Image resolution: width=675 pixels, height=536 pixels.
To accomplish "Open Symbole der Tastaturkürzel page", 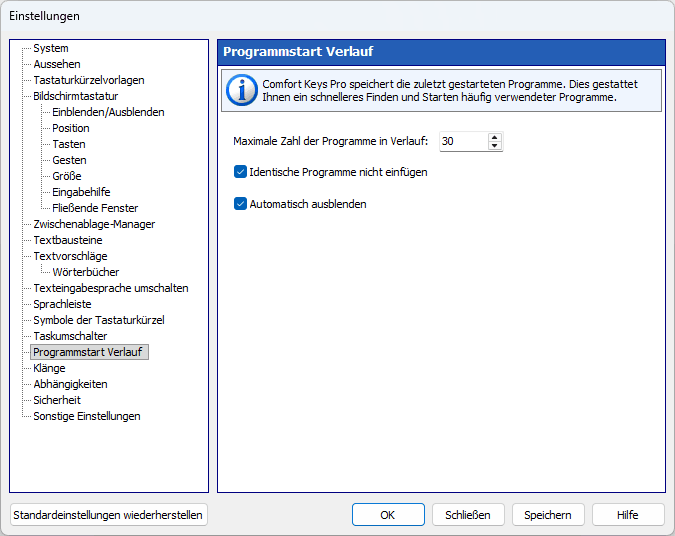I will [99, 320].
